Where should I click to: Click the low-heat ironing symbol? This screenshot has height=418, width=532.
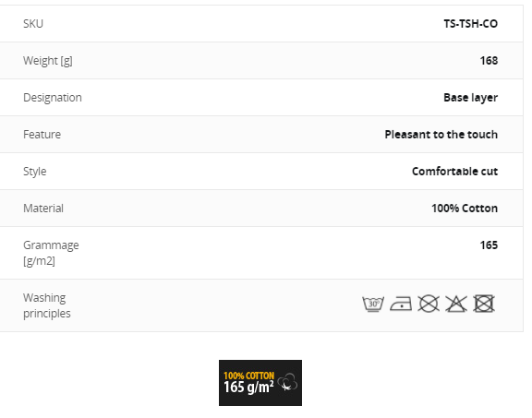tap(401, 304)
